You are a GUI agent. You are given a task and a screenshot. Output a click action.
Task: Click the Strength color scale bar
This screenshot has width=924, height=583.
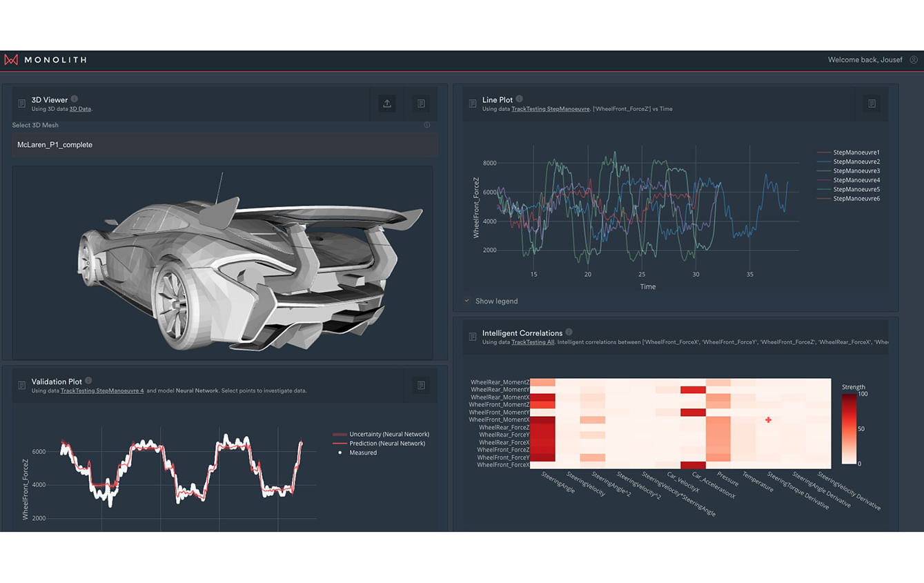849,428
